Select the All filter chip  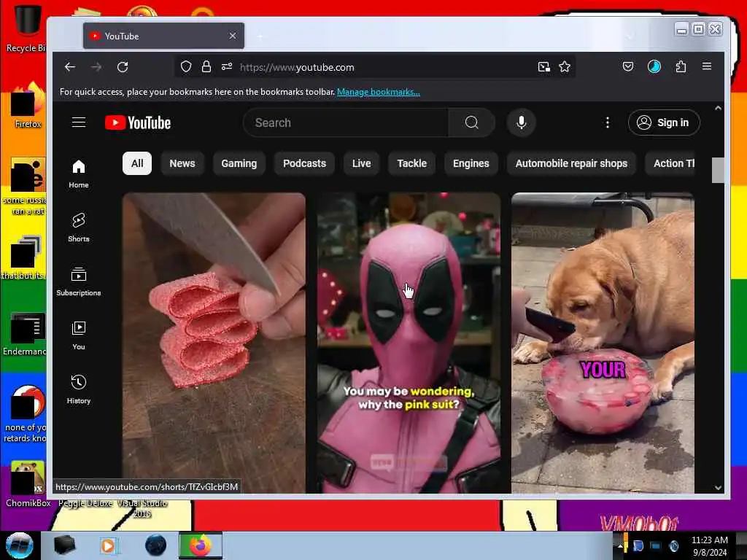pyautogui.click(x=137, y=163)
